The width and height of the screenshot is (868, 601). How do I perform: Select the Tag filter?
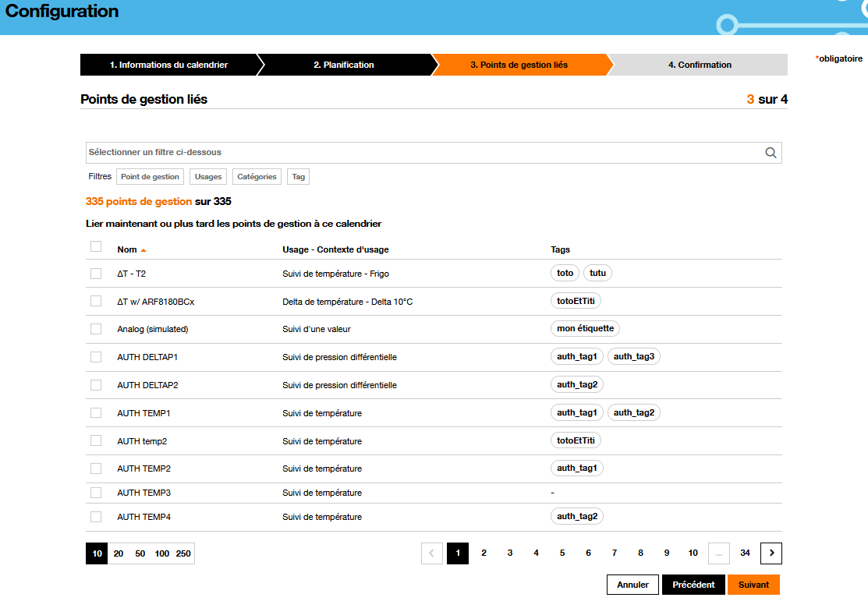(298, 176)
